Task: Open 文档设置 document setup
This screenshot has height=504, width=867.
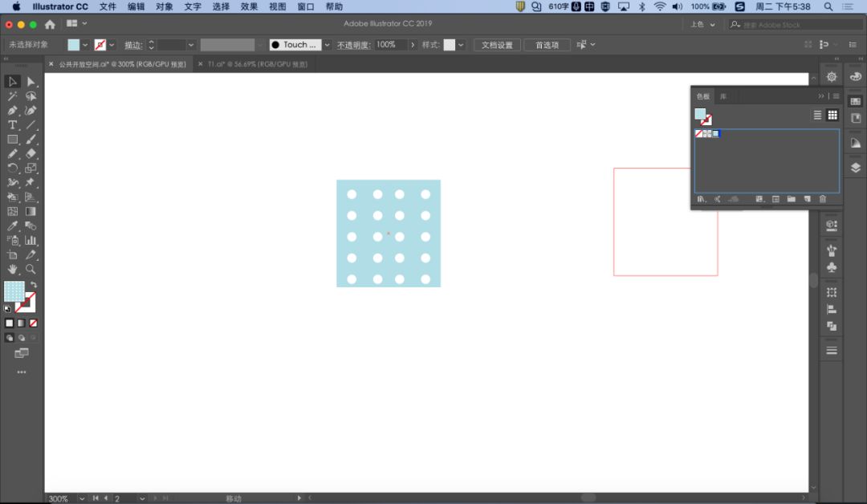Action: [497, 45]
